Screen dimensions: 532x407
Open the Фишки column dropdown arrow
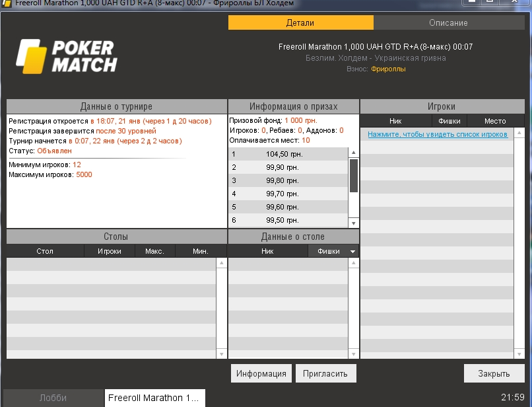pos(353,252)
